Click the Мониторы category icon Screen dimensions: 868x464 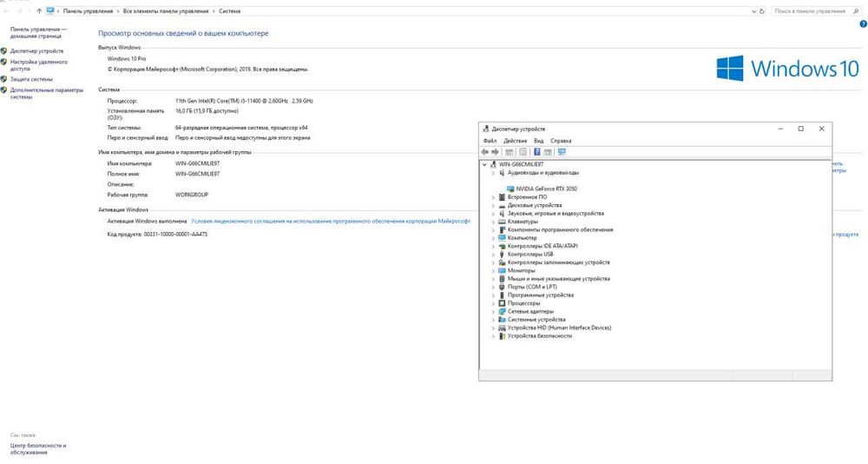click(x=502, y=270)
